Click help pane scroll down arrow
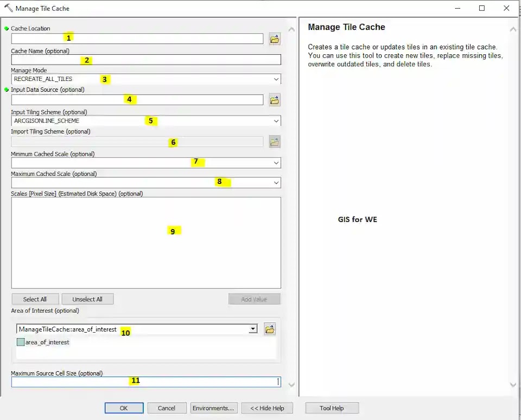 [513, 385]
